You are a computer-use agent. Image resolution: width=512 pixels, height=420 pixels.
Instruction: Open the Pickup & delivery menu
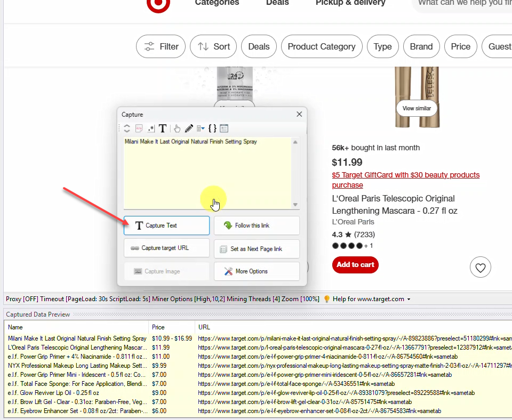pos(350,3)
